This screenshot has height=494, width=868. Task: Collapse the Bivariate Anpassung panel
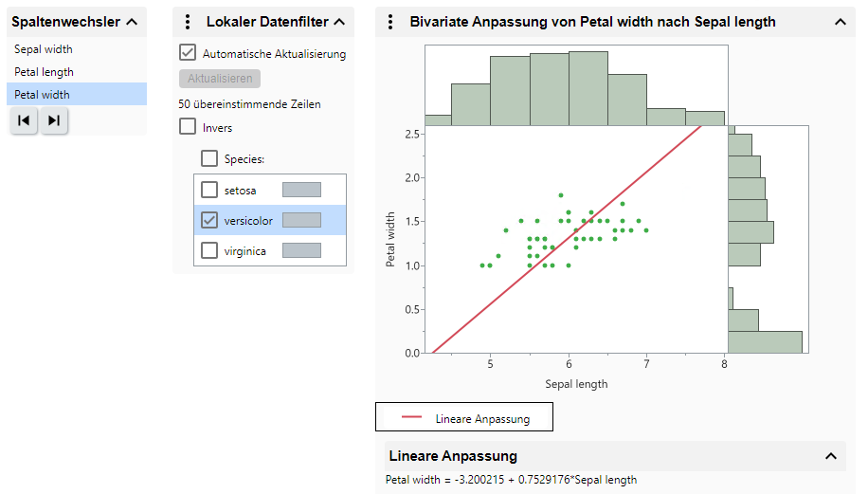840,22
